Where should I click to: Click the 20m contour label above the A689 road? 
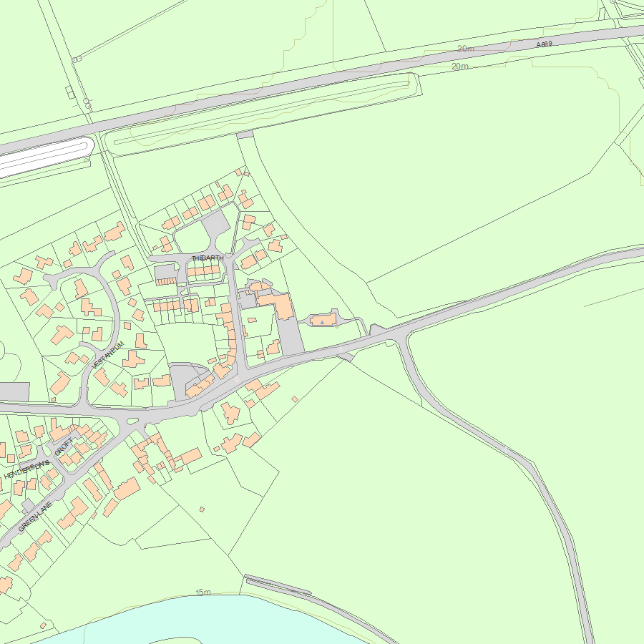pyautogui.click(x=466, y=49)
